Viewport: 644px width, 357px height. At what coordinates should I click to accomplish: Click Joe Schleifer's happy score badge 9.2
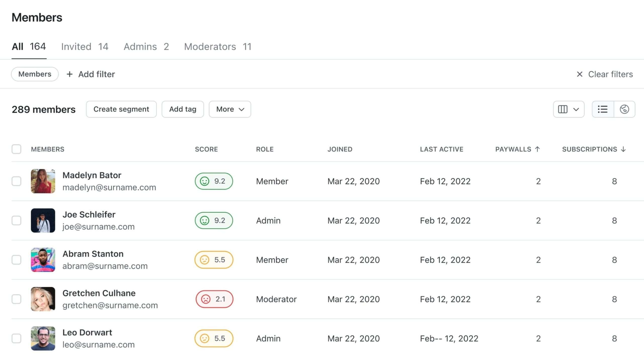(x=214, y=220)
